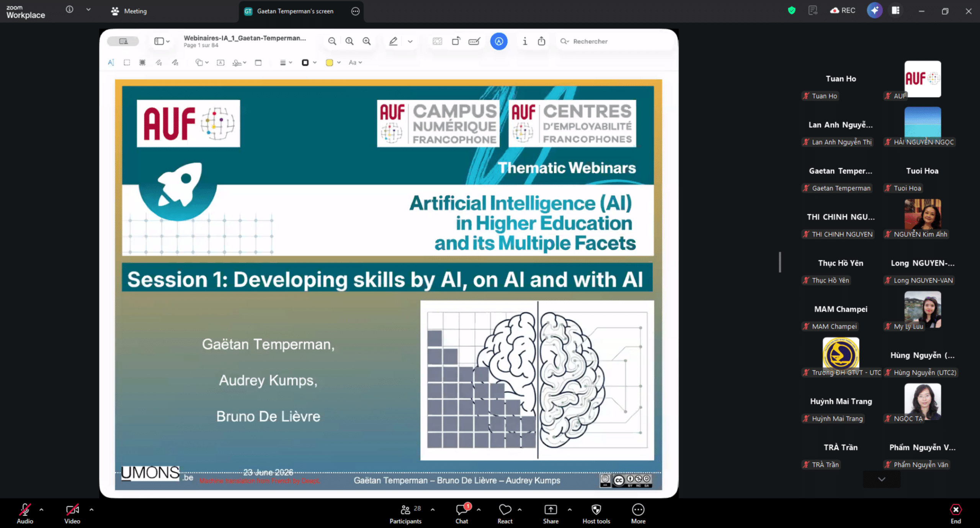
Task: Open the Chat panel
Action: pos(462,513)
